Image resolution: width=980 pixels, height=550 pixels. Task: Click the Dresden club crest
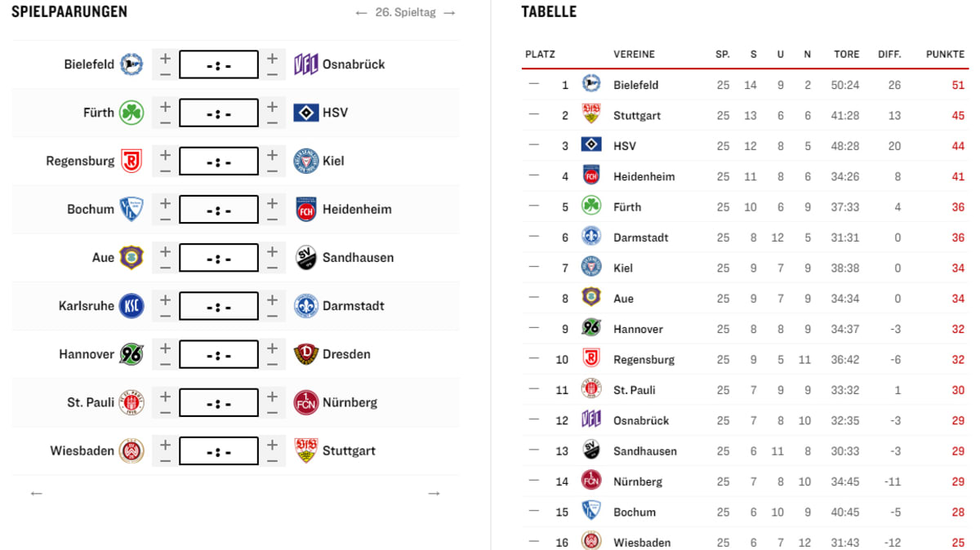point(305,354)
